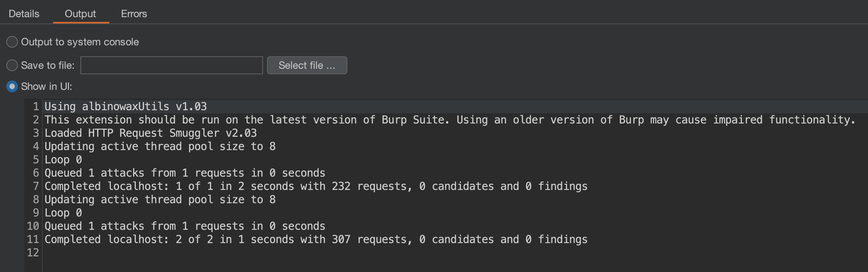Click line 4 thread pool size message
Image resolution: width=868 pixels, height=272 pixels.
160,146
